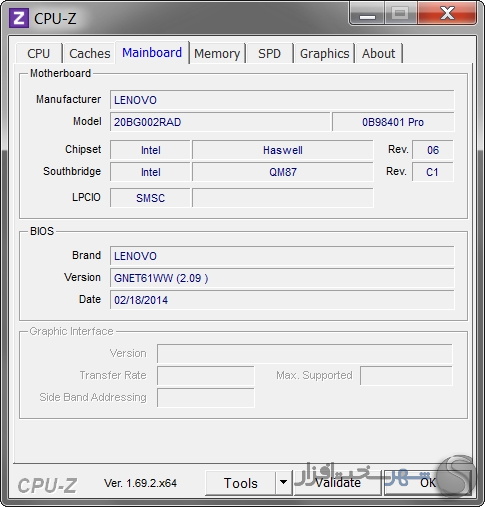
Task: Switch to the Graphics tab
Action: click(x=324, y=53)
